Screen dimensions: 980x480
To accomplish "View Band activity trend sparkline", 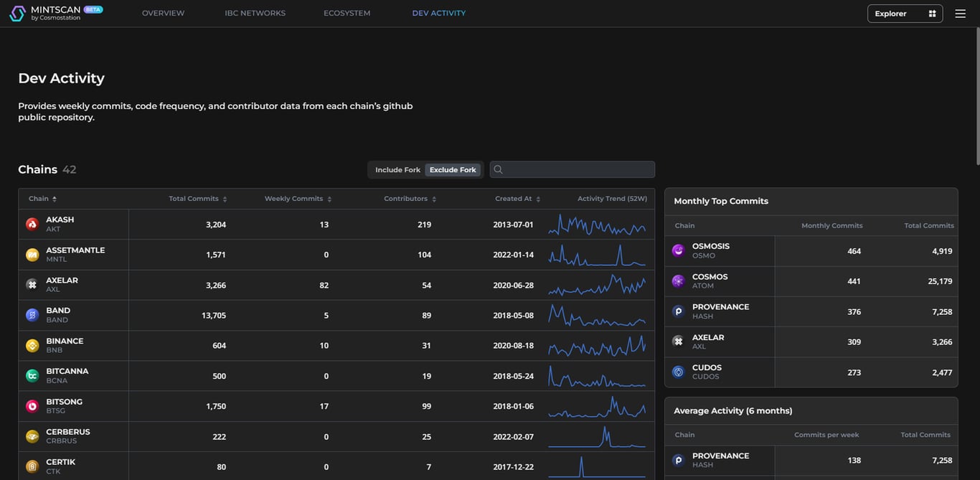I will (597, 315).
